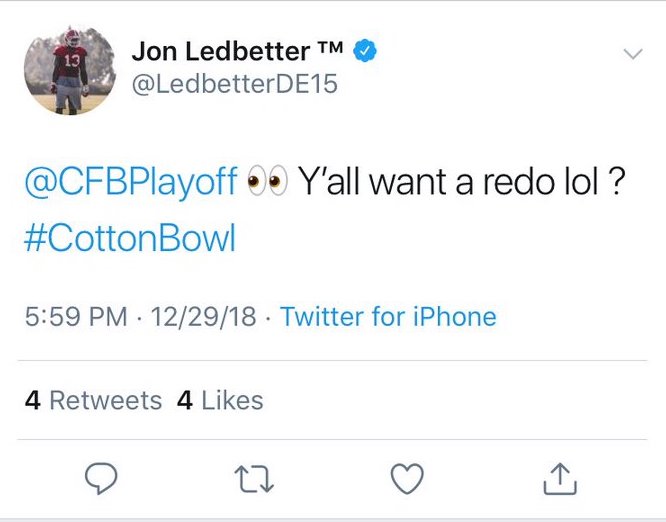View the list of 4 Retweets
This screenshot has width=666, height=522.
click(x=93, y=401)
